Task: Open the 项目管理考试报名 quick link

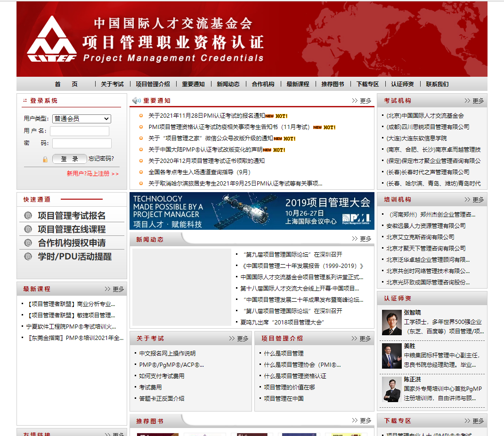Action: [x=72, y=216]
